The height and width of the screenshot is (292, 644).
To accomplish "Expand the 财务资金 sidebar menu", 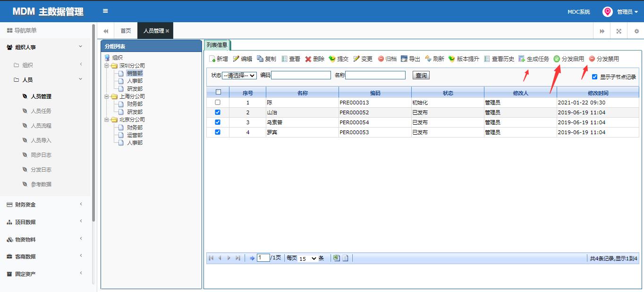I will [45, 205].
